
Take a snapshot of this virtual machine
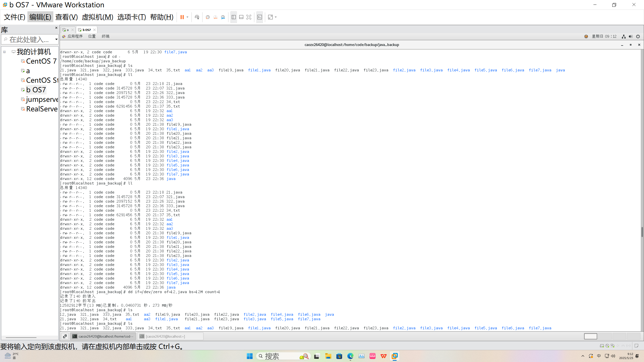(x=208, y=17)
